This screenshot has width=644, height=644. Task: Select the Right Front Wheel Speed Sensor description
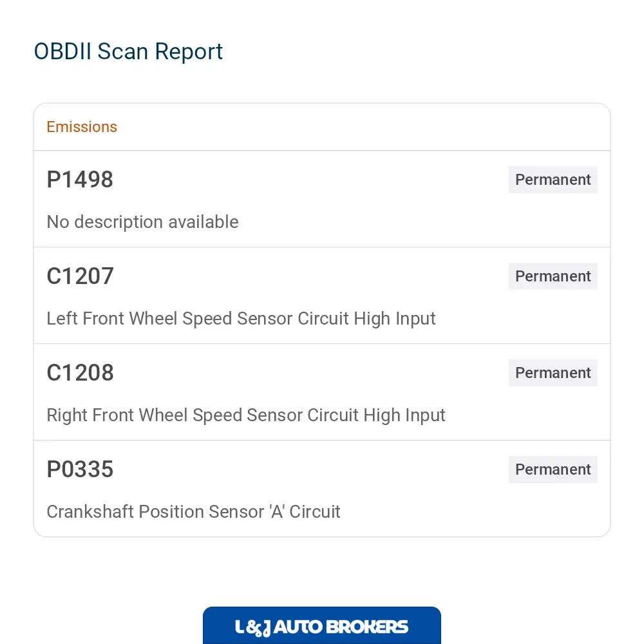(x=246, y=415)
